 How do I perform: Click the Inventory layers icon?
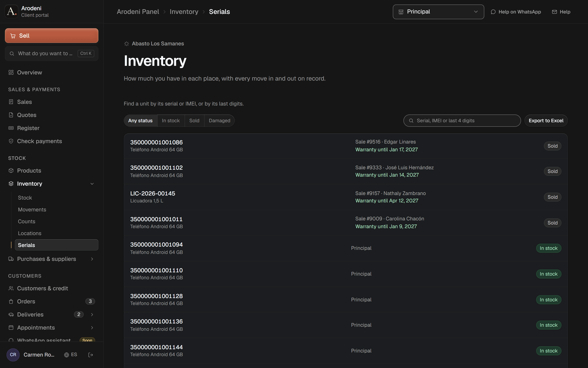11,184
